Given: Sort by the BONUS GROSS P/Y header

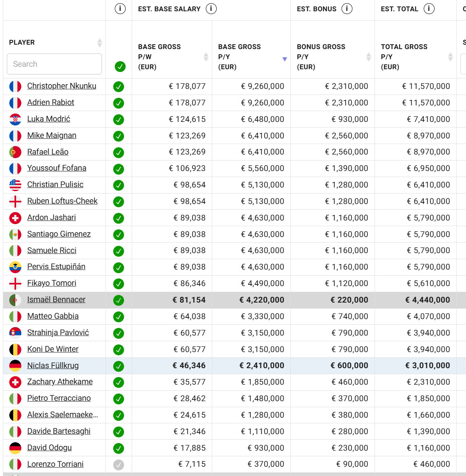Looking at the screenshot, I should click(369, 57).
